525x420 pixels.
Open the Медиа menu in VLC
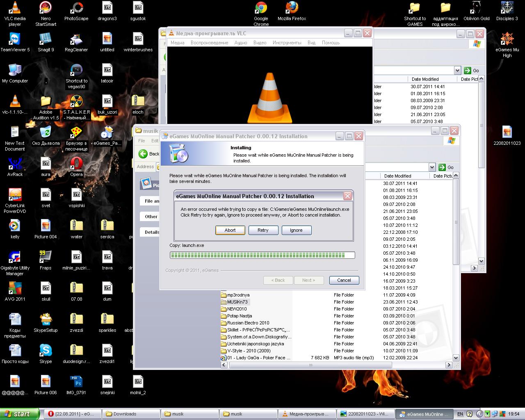click(177, 43)
